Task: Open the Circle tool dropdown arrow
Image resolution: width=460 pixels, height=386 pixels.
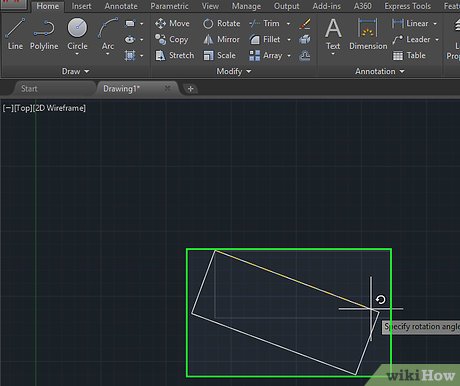Action: (77, 54)
